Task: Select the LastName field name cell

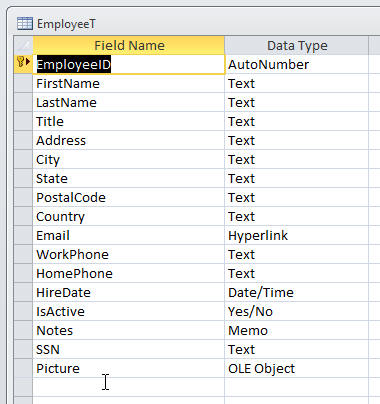Action: pos(129,102)
